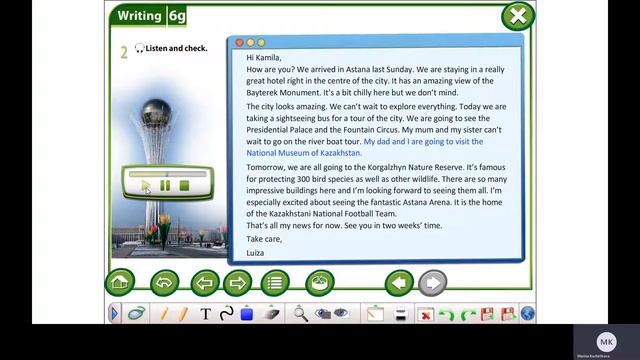Click the orange dot on the letter window
Image resolution: width=640 pixels, height=360 pixels.
pyautogui.click(x=250, y=42)
